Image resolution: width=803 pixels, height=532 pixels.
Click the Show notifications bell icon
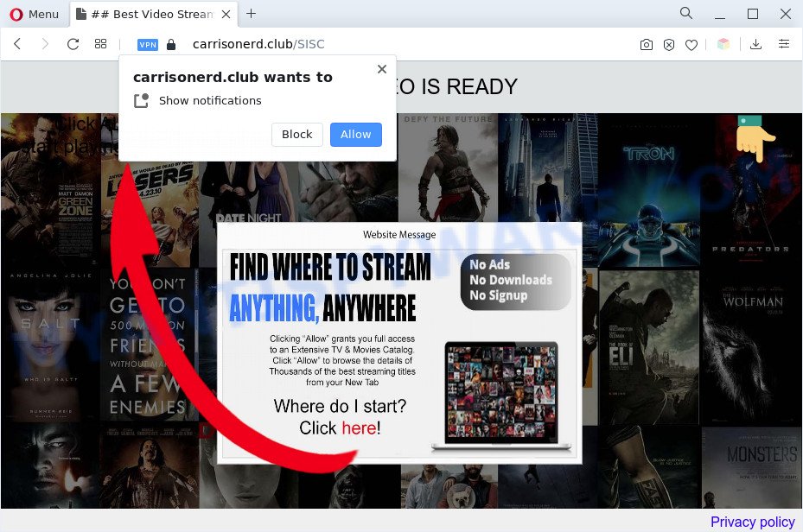(142, 101)
